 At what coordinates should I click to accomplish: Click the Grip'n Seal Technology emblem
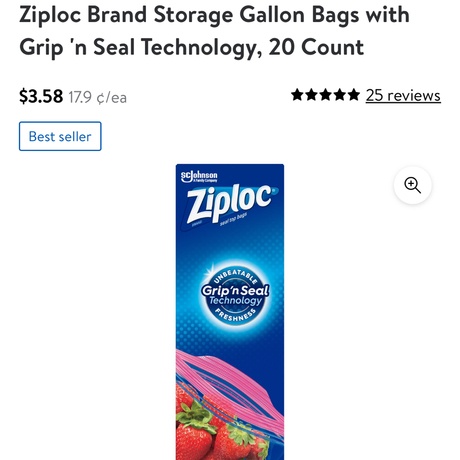pos(235,295)
